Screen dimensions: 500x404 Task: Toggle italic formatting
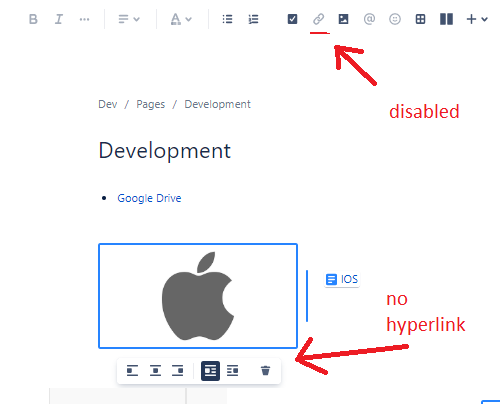click(x=59, y=19)
